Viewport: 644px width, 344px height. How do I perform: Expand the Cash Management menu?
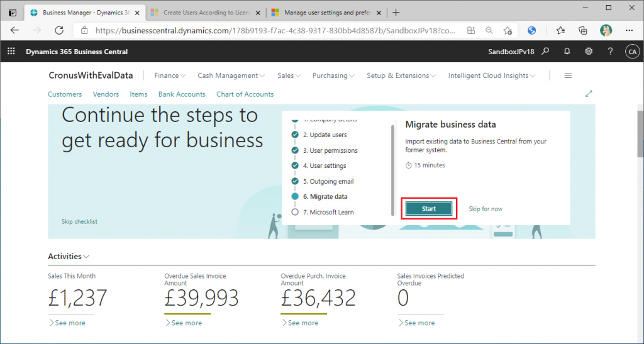(231, 75)
